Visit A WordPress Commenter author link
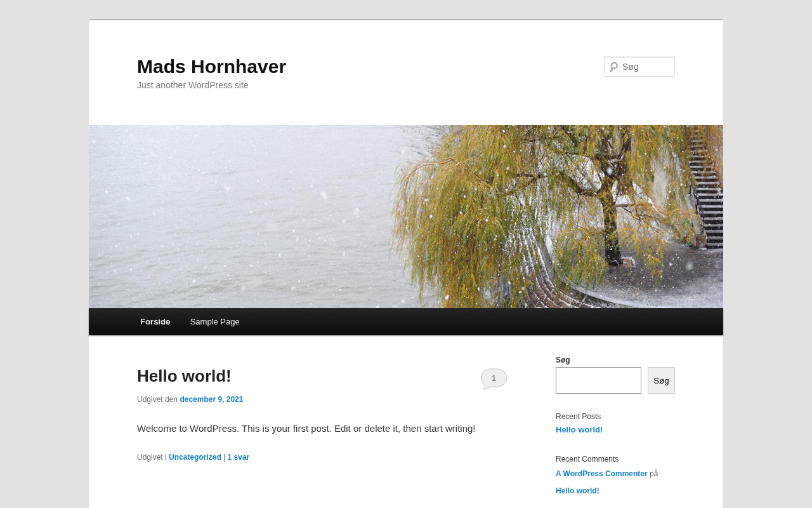The width and height of the screenshot is (812, 508). [601, 474]
